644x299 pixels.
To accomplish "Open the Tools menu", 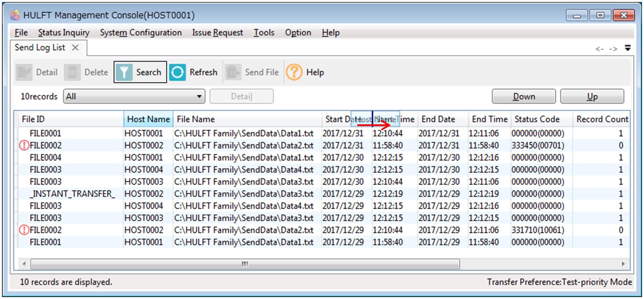I will (264, 33).
